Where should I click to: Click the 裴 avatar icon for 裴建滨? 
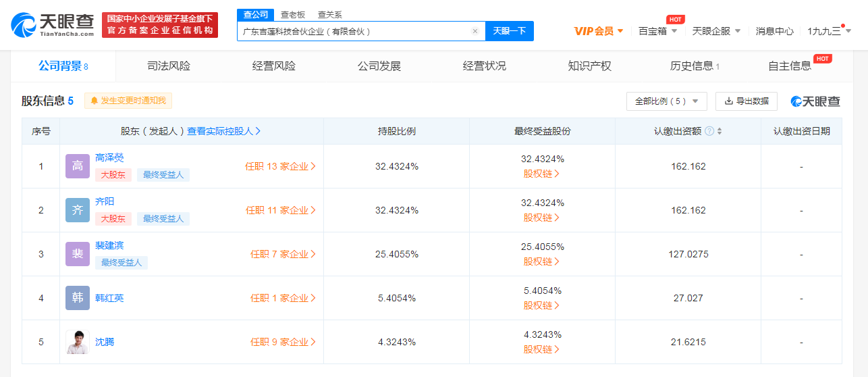(78, 254)
